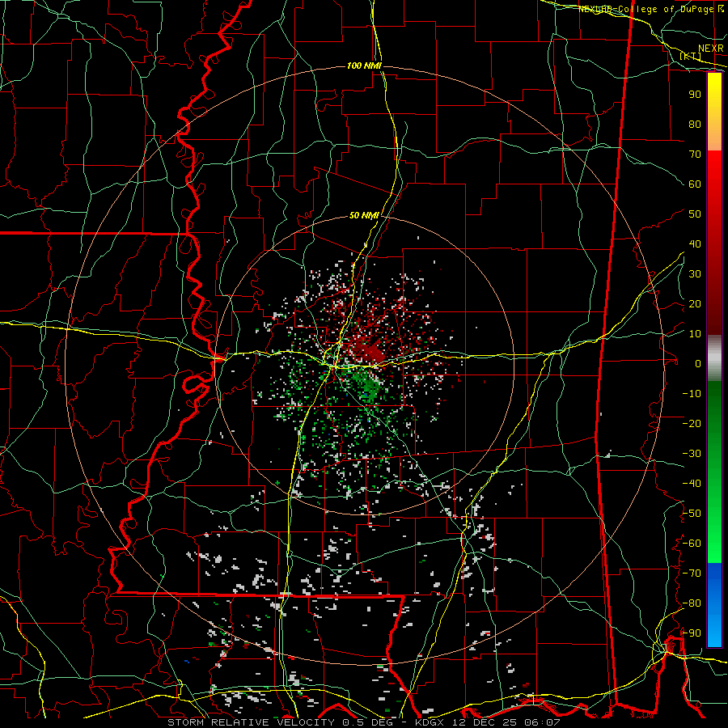Click the '[KT]' units label
This screenshot has width=728, height=728.
click(x=691, y=56)
